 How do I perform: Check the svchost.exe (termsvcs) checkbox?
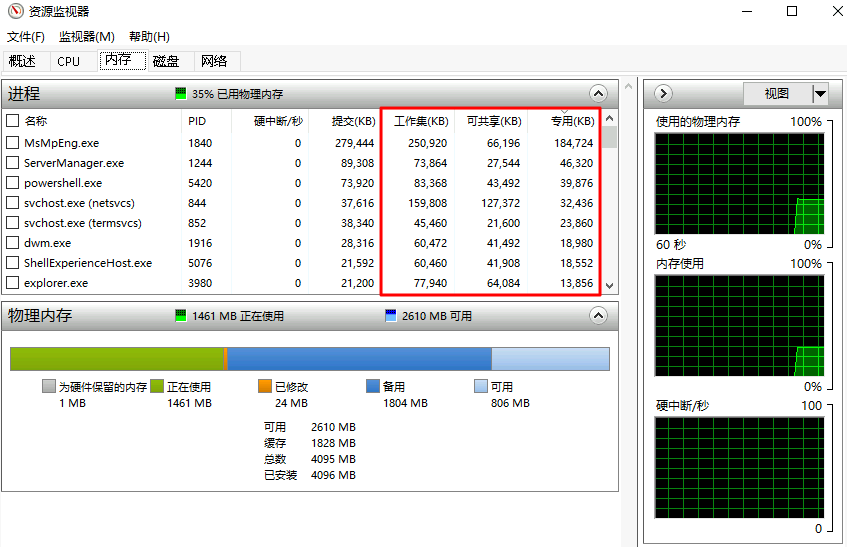coord(12,222)
